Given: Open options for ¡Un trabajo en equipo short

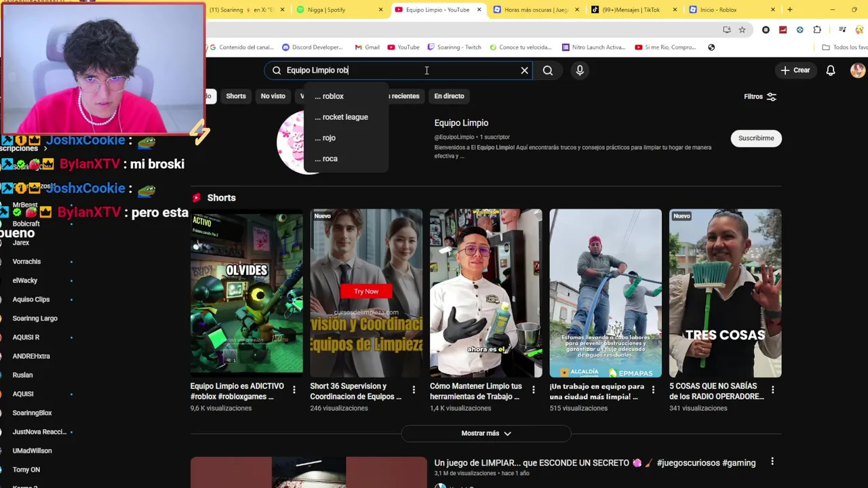Looking at the screenshot, I should tap(653, 390).
